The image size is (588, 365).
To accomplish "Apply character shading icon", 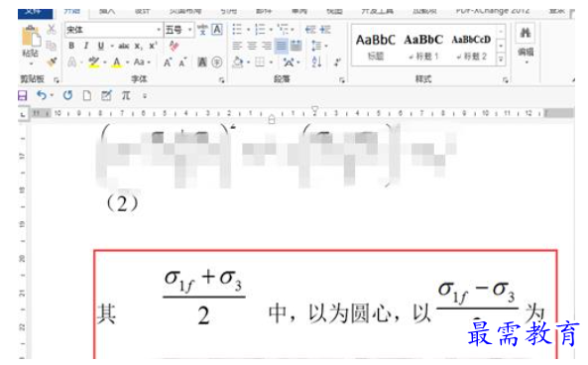I will pos(202,61).
